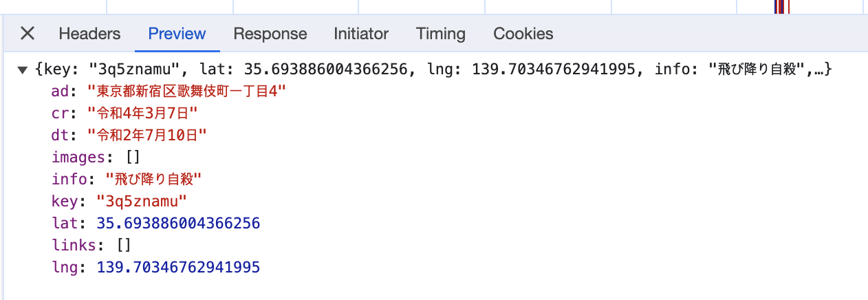Click the red marker in the timeline strip

pos(782,7)
